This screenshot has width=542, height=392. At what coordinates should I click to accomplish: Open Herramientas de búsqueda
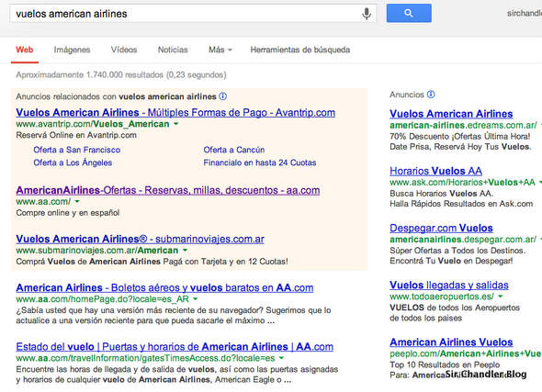pyautogui.click(x=300, y=50)
